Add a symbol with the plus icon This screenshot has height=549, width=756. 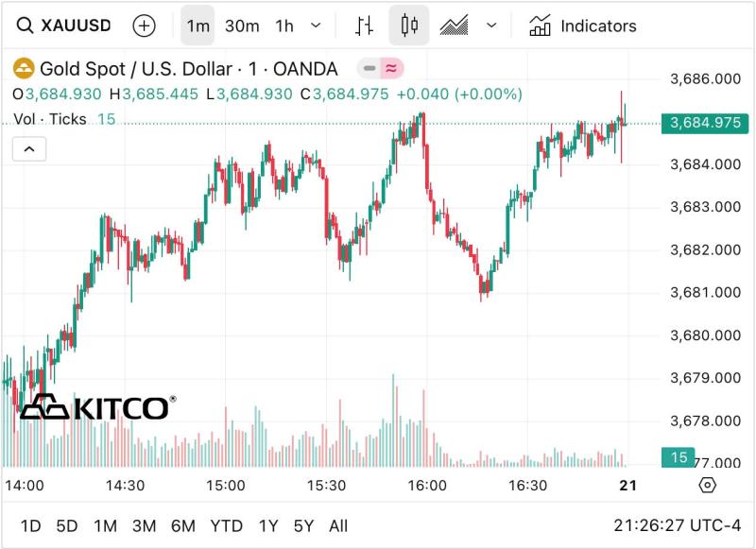click(x=145, y=26)
